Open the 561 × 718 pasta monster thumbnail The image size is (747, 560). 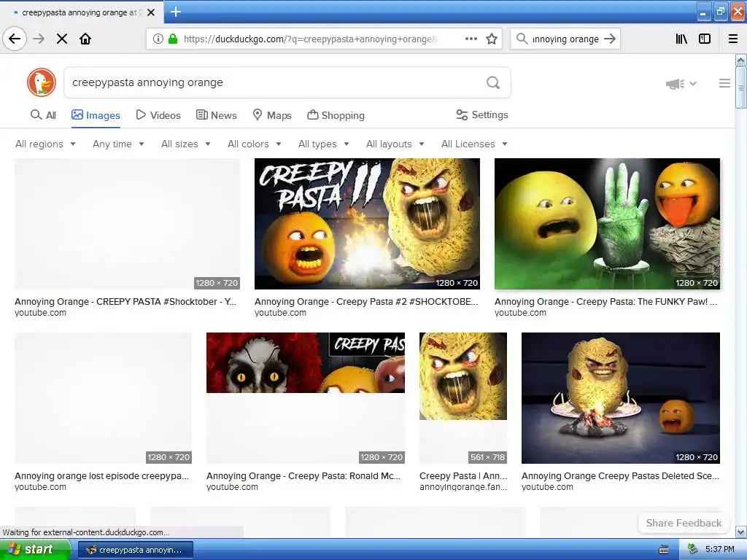point(463,397)
